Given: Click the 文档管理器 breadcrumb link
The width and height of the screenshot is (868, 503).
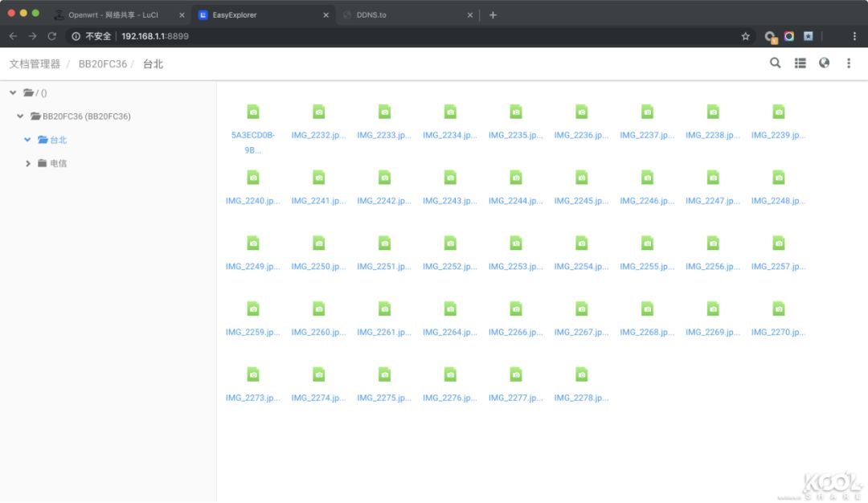Looking at the screenshot, I should pos(35,64).
